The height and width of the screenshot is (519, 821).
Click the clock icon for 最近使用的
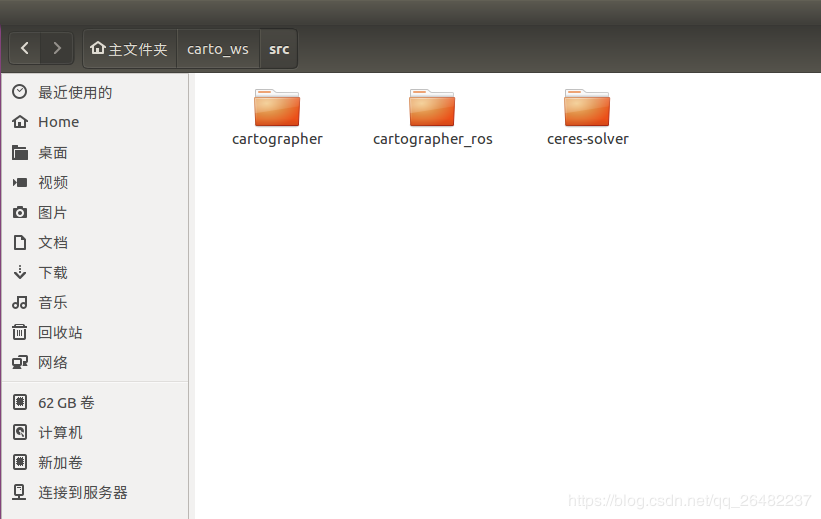19,92
